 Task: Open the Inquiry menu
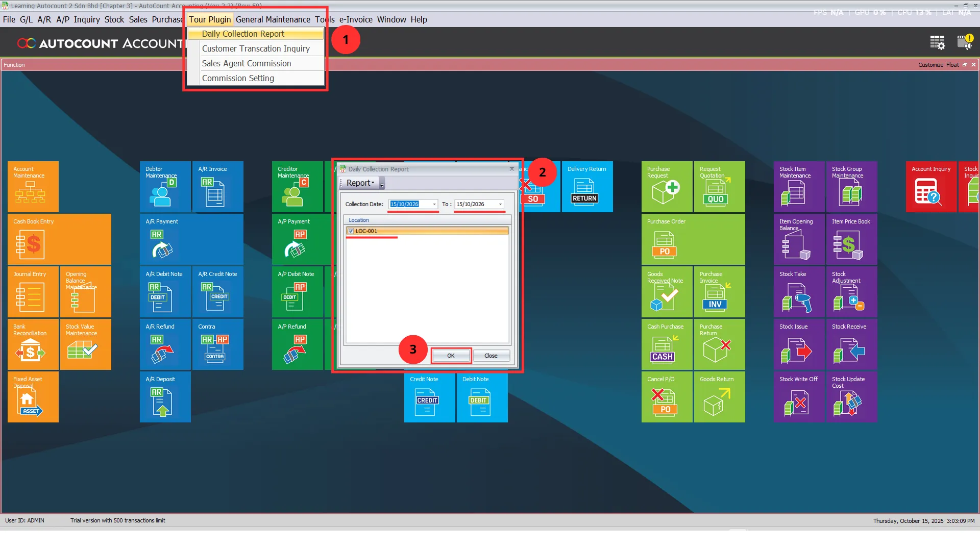[x=87, y=19]
